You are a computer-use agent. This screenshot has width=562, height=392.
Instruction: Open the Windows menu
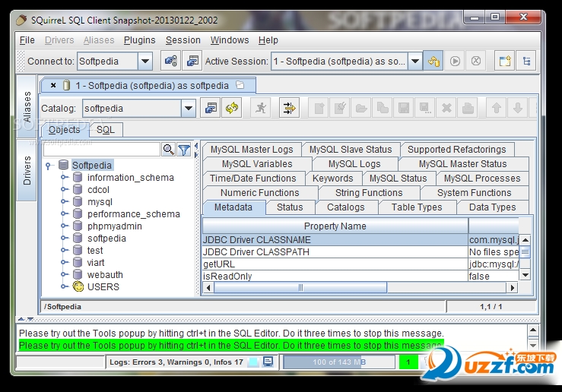[230, 40]
